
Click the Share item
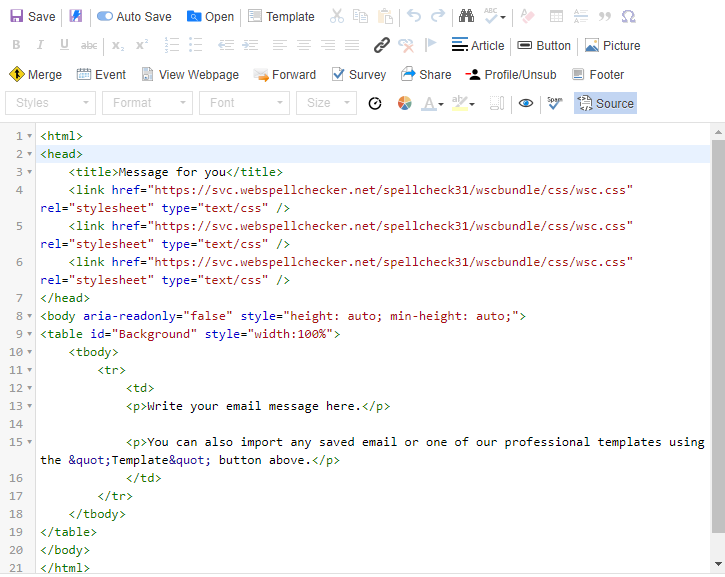[426, 74]
